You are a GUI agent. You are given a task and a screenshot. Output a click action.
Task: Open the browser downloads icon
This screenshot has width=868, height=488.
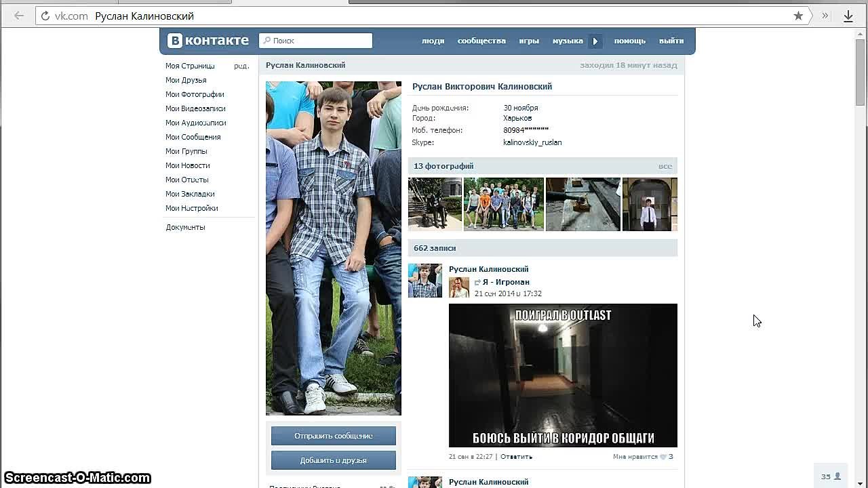(848, 16)
